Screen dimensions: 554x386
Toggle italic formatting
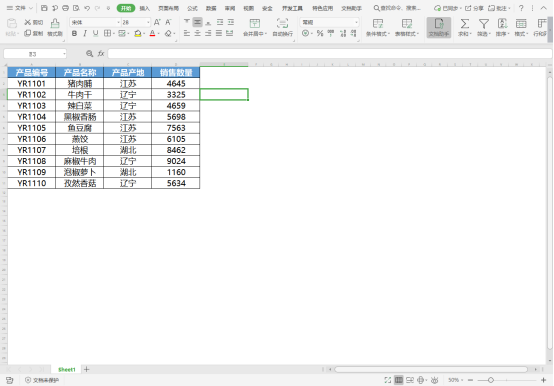pyautogui.click(x=85, y=33)
